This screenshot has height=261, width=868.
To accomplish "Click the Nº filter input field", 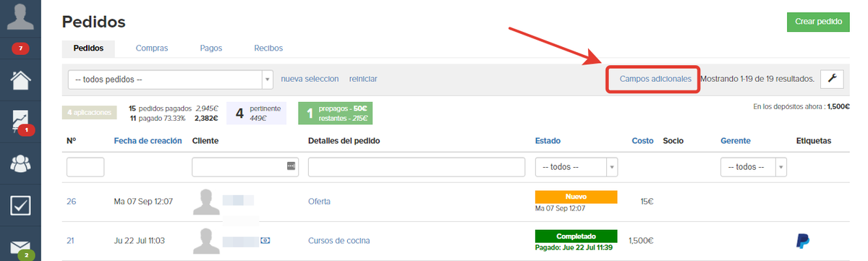I will (85, 167).
